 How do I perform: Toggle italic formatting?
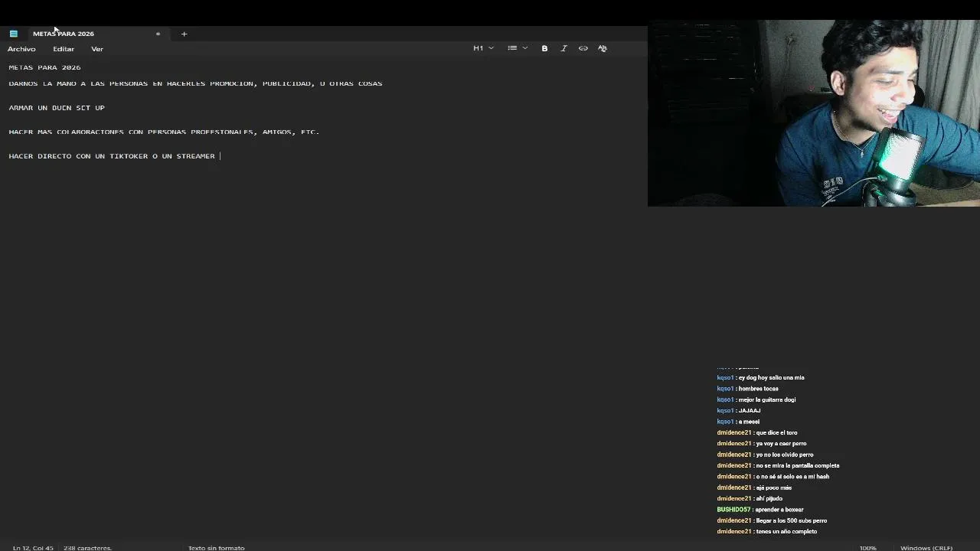564,48
